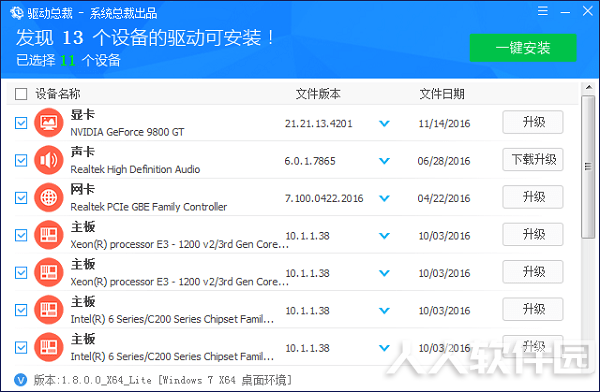Click 升级 for NVIDIA GeForce 9800 GT
600x392 pixels.
coord(533,122)
